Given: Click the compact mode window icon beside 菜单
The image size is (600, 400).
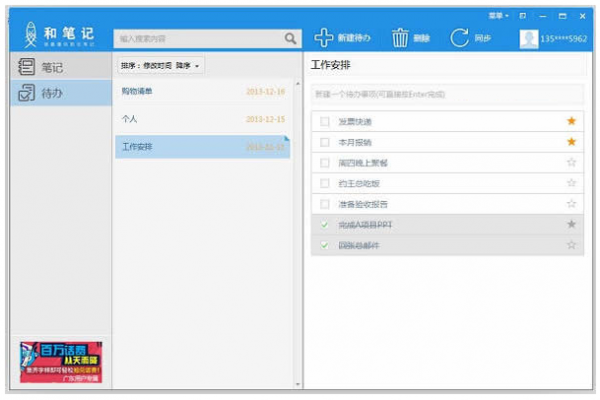Looking at the screenshot, I should click(x=523, y=16).
